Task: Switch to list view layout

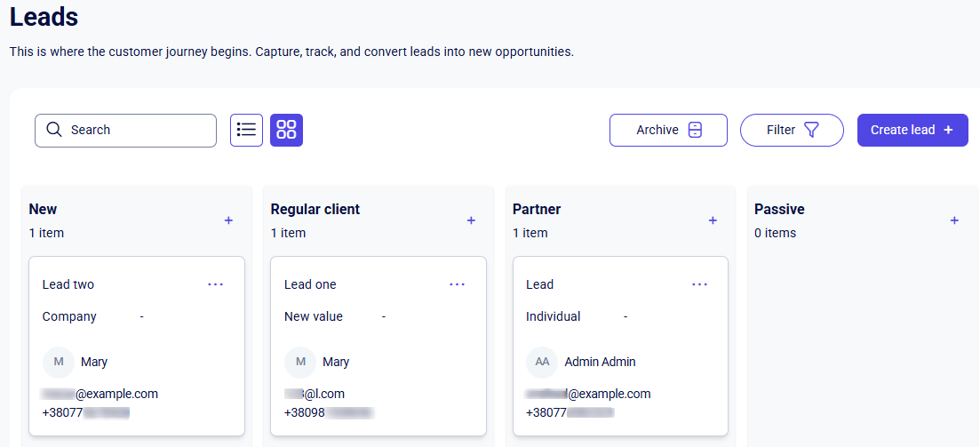Action: click(246, 130)
